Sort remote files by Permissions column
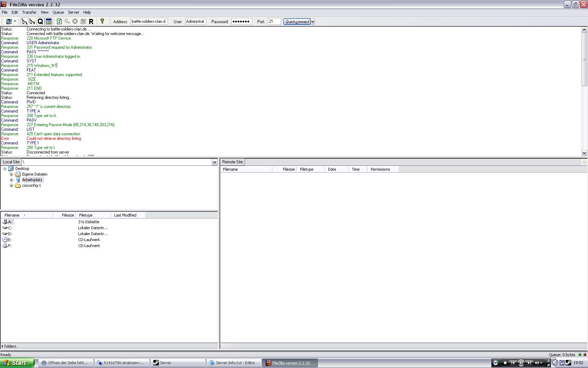The image size is (588, 368). coord(383,169)
